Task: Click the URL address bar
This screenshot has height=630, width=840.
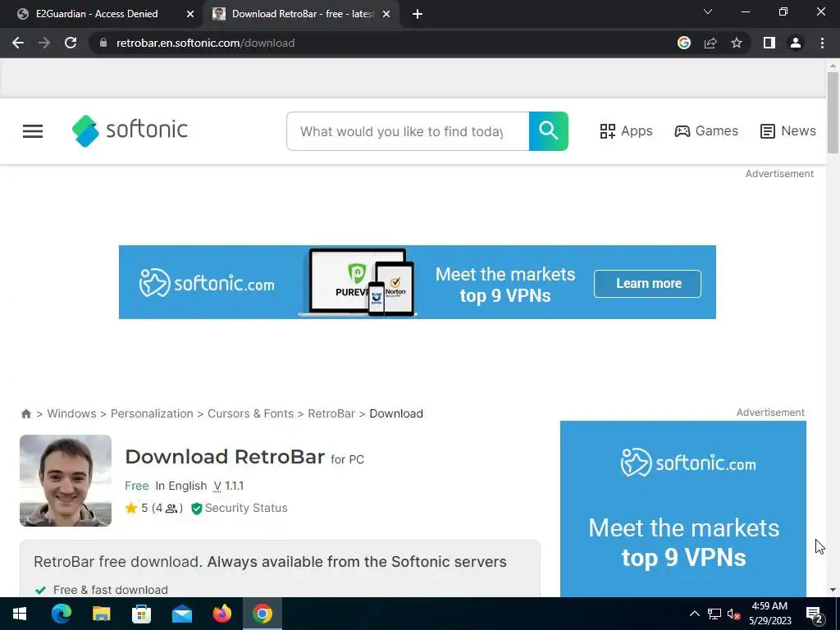Action: 386,43
